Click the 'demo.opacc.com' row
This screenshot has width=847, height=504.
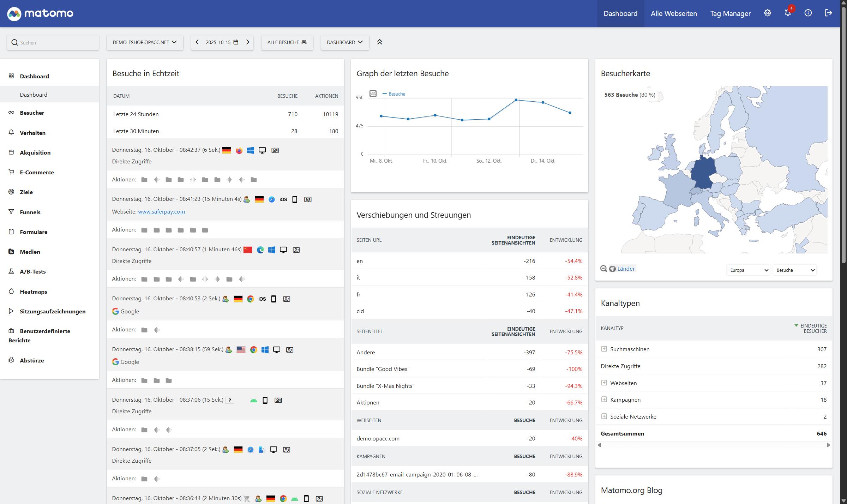(x=469, y=438)
